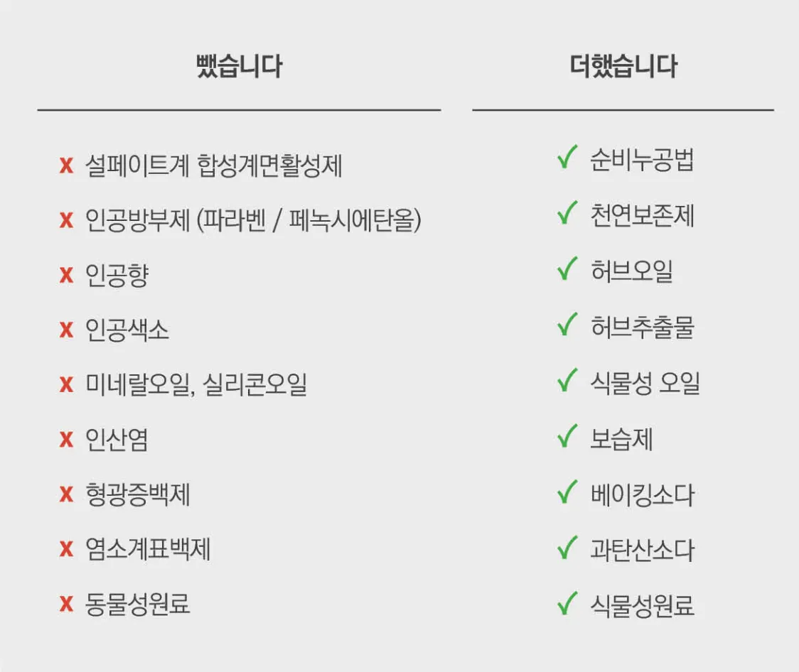Click the green checkmark next to 천연보존제
The height and width of the screenshot is (672, 799).
pos(567,213)
